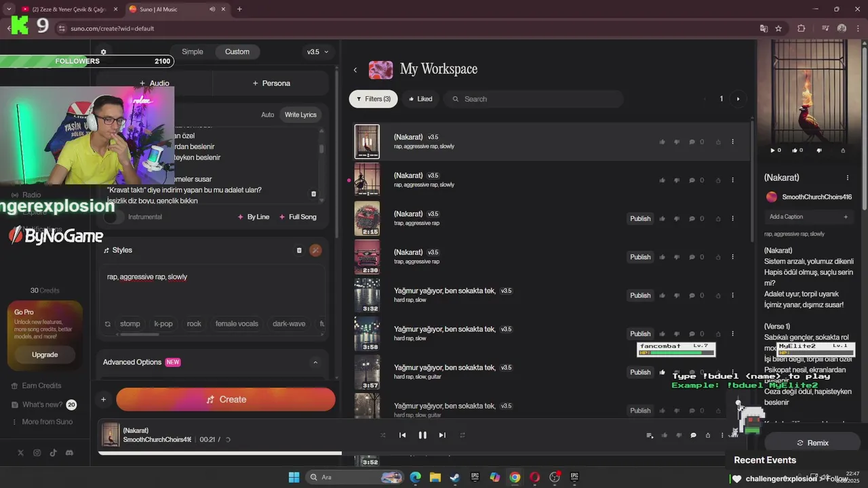Like the 2:15 (Nakarat) trap song
This screenshot has height=488, width=868.
662,218
